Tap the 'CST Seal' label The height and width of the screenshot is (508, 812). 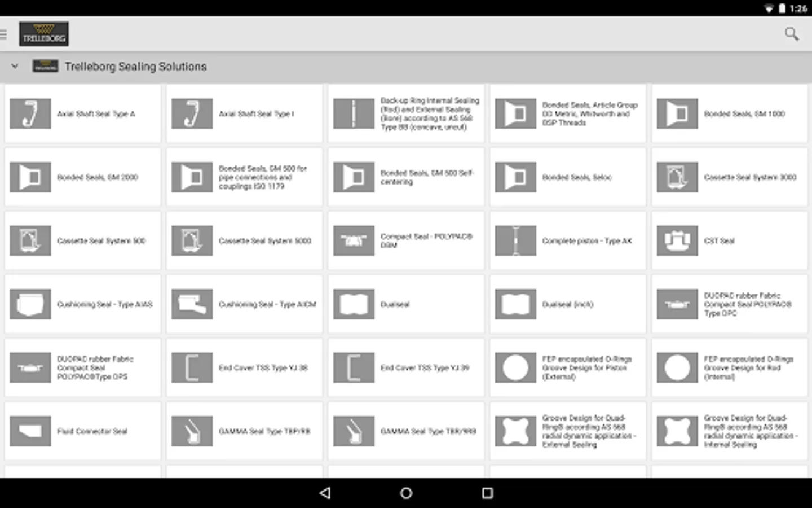coord(719,240)
